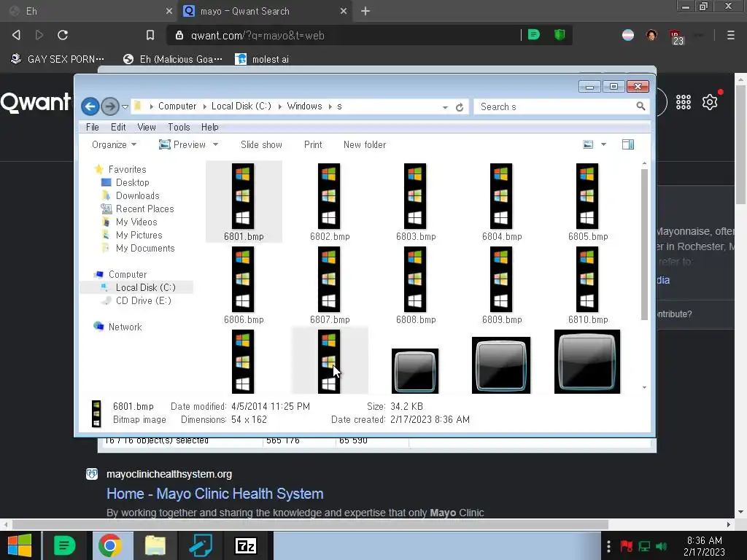The height and width of the screenshot is (560, 747).
Task: Open My Videos in the navigation pane
Action: 136,222
